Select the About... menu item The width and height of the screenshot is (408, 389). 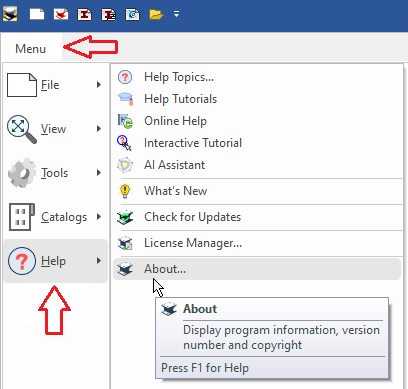pos(257,269)
